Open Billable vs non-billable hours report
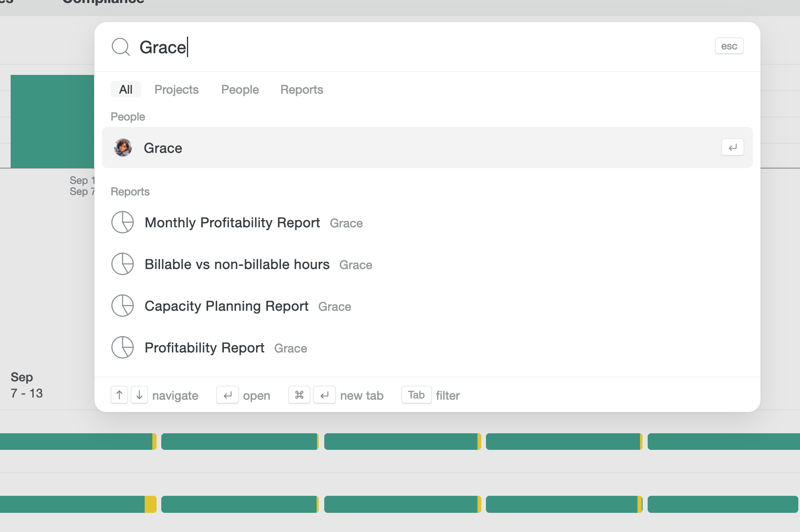 pos(427,264)
